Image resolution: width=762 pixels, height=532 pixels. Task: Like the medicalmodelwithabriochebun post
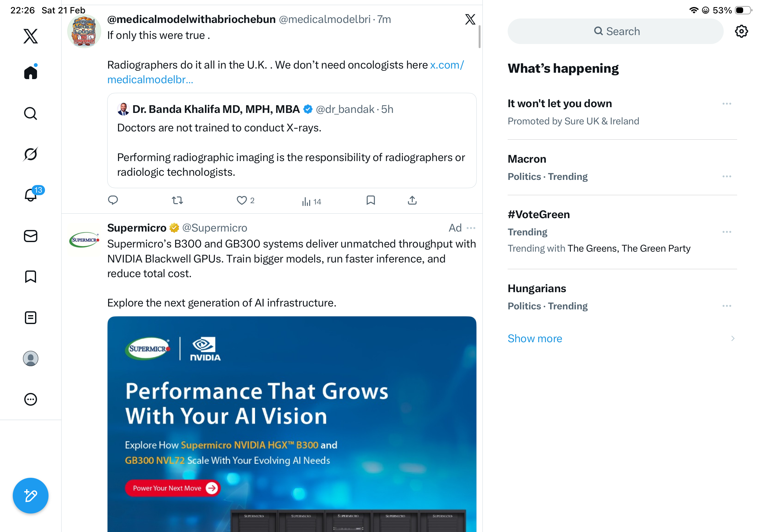coord(242,200)
